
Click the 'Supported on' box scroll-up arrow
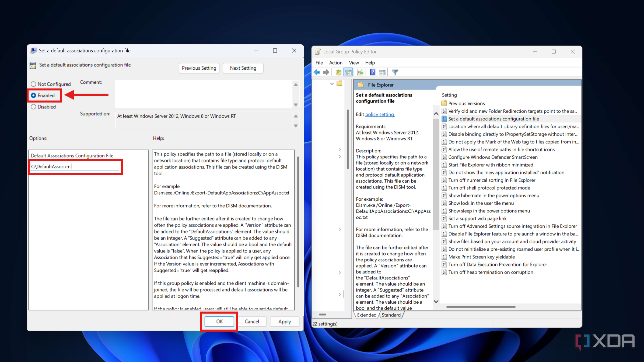[296, 116]
